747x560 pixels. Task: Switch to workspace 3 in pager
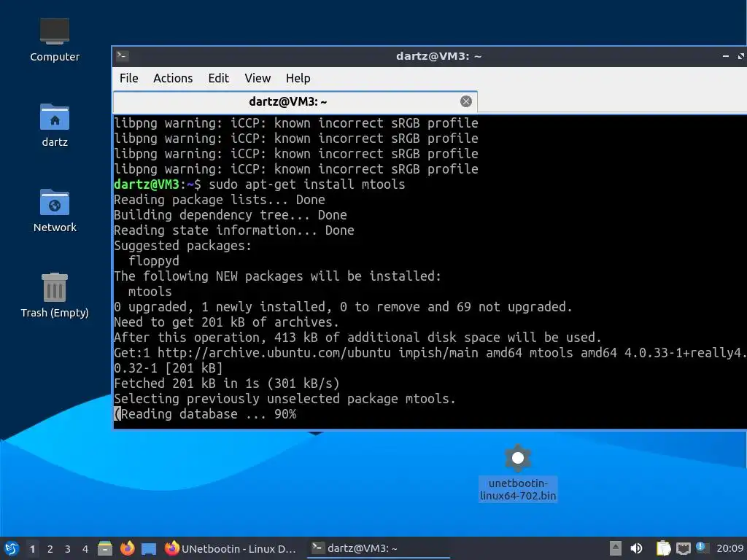pyautogui.click(x=68, y=549)
